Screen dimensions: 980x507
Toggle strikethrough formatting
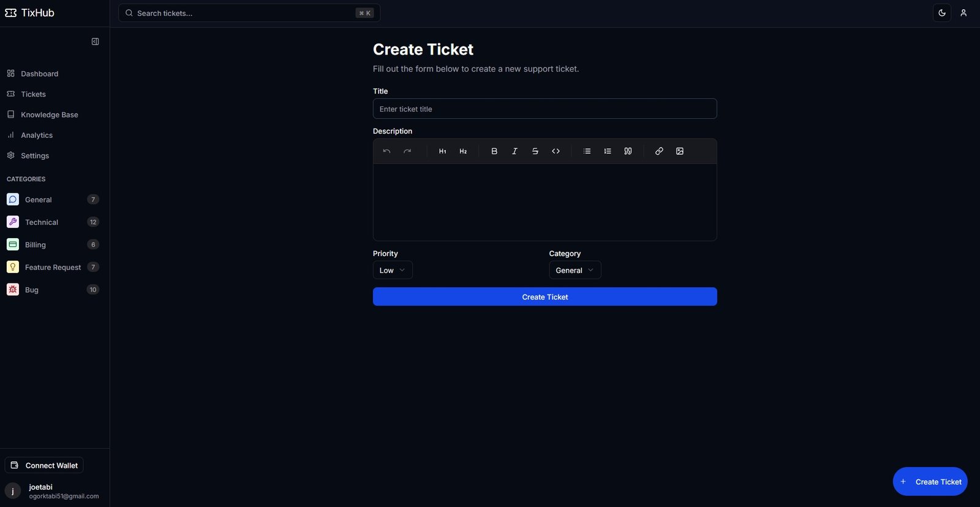point(535,151)
